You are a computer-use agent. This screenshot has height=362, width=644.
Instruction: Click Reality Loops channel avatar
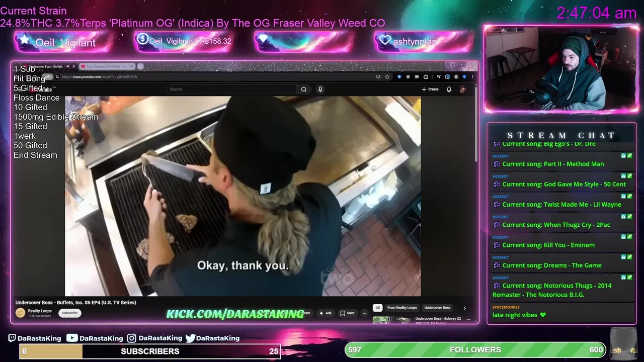[20, 313]
